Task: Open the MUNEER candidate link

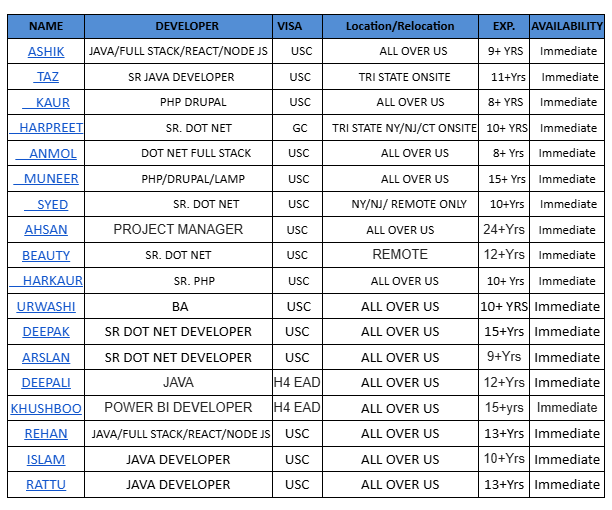Action: coord(52,179)
